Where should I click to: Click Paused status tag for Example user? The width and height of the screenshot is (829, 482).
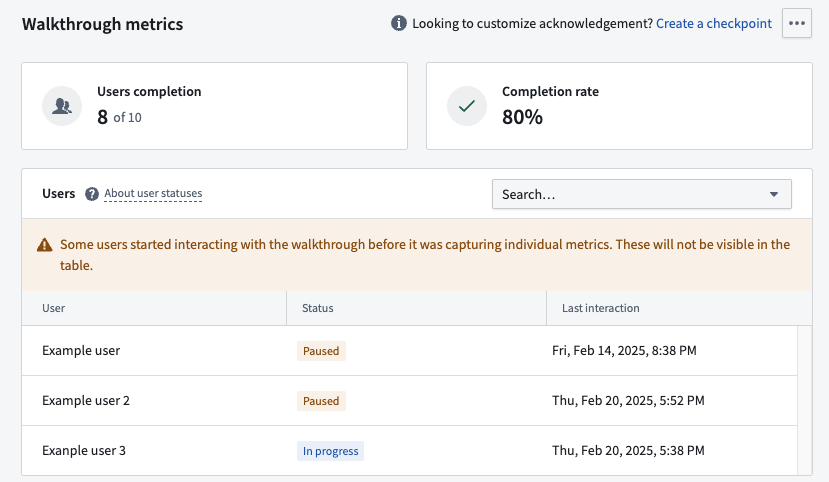(x=321, y=351)
